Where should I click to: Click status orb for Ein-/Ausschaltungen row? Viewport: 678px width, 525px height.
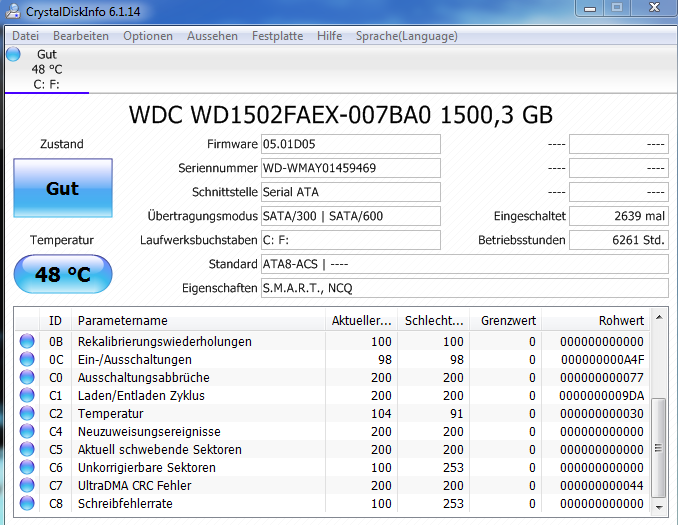click(x=27, y=359)
